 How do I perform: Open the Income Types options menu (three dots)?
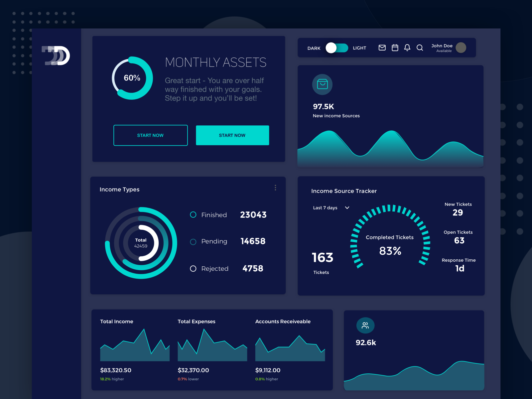click(275, 188)
